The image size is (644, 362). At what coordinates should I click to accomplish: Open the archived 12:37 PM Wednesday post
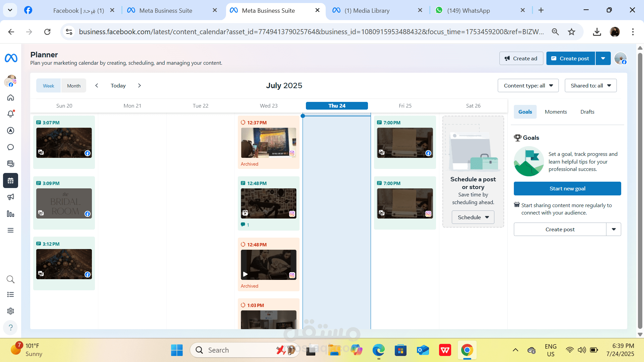pos(269,143)
